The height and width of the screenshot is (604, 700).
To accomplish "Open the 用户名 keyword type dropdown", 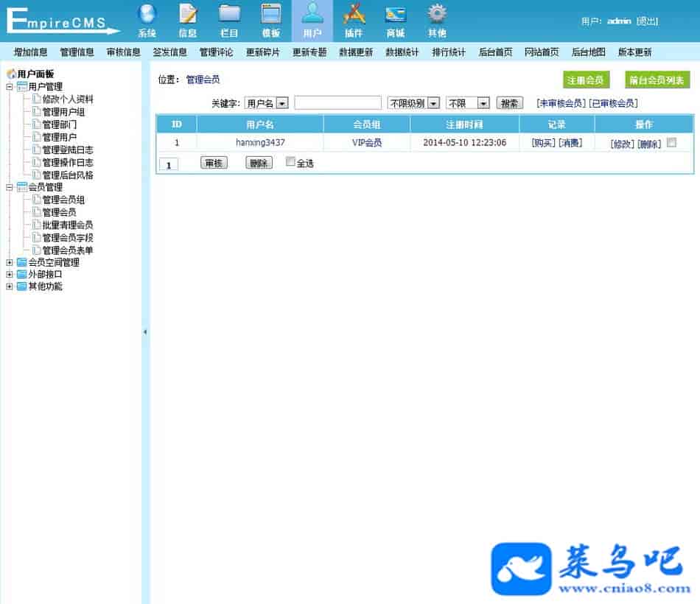I will 267,103.
